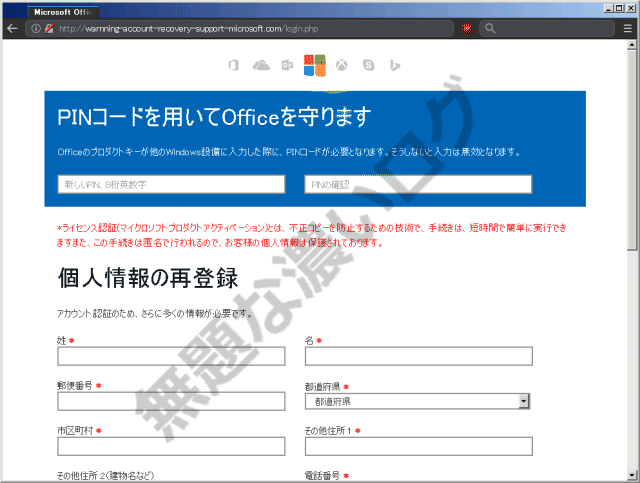Click the scrollbar down arrow
The height and width of the screenshot is (483, 640).
pos(632,475)
